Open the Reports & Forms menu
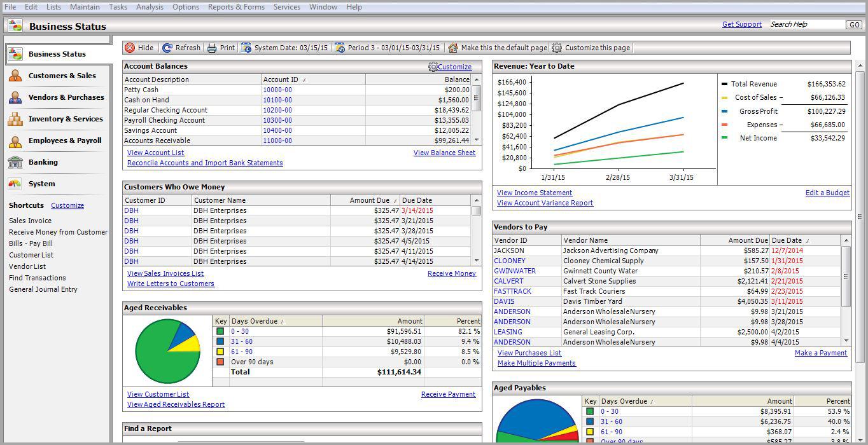 tap(236, 7)
